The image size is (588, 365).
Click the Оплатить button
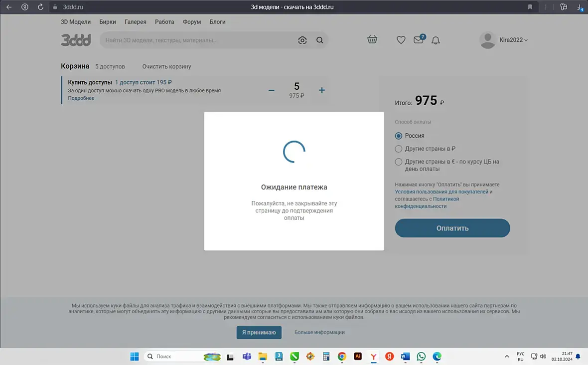click(x=452, y=228)
